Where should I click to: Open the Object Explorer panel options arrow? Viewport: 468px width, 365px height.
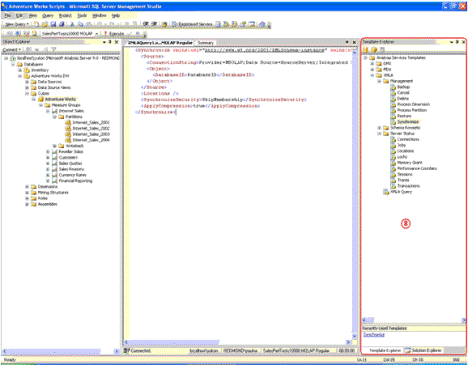pyautogui.click(x=104, y=42)
